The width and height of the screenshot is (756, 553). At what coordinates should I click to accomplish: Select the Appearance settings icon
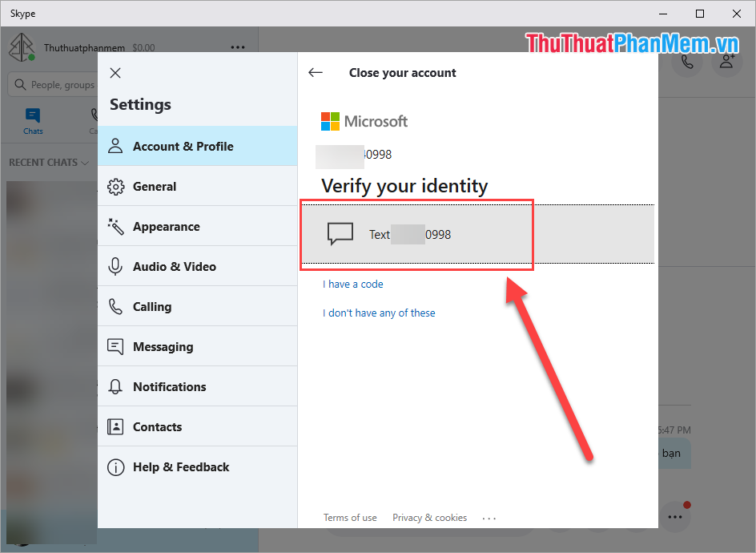pos(115,226)
